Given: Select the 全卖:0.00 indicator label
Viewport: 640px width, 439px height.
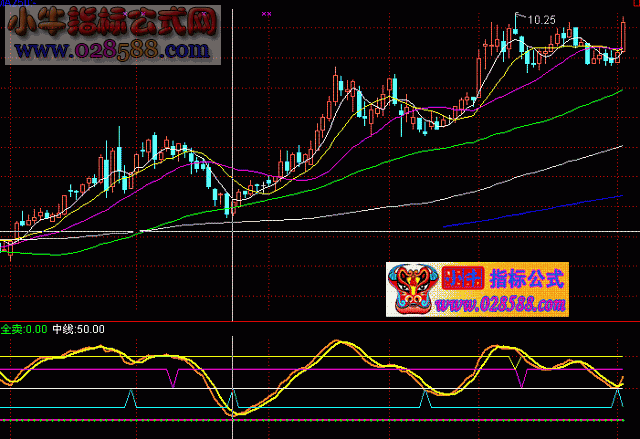Looking at the screenshot, I should pos(24,328).
